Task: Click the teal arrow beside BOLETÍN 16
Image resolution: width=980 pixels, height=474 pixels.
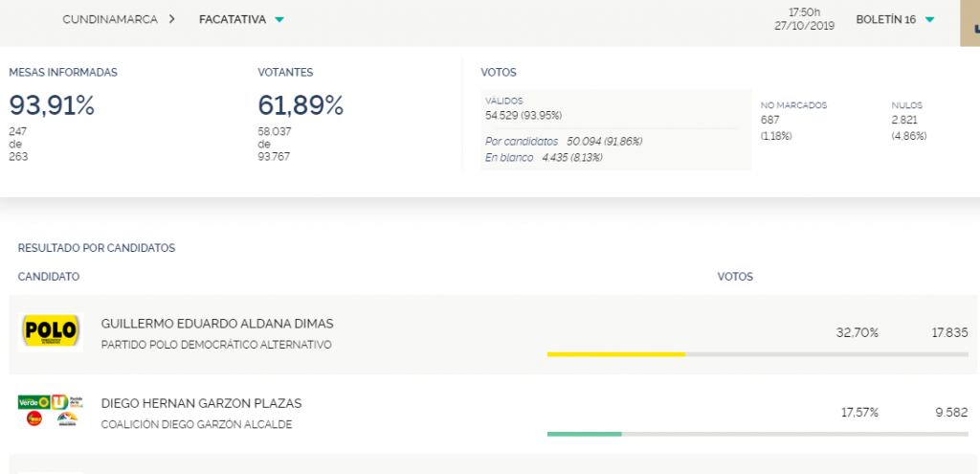Action: pyautogui.click(x=930, y=20)
